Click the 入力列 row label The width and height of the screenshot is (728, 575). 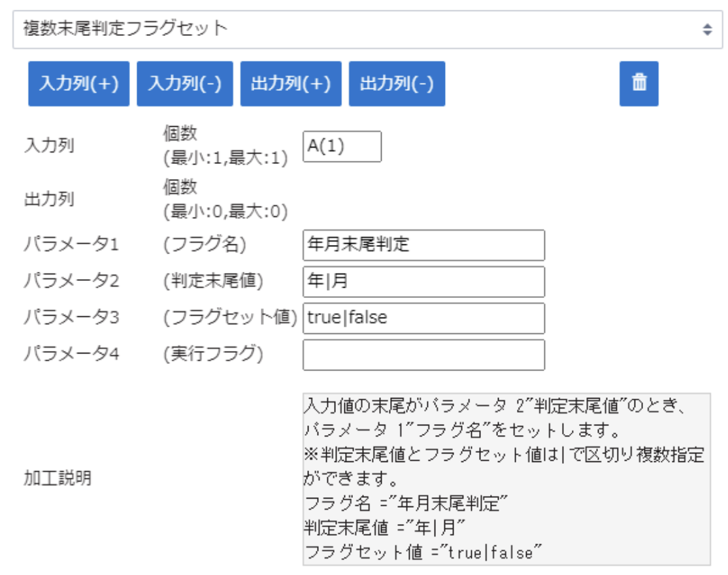click(x=49, y=146)
